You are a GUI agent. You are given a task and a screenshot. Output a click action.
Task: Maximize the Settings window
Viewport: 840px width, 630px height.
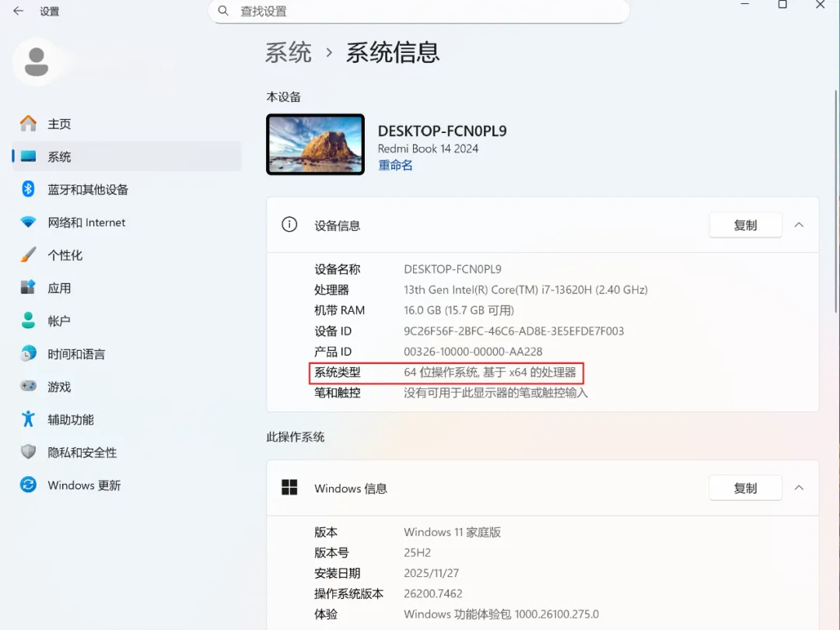782,5
